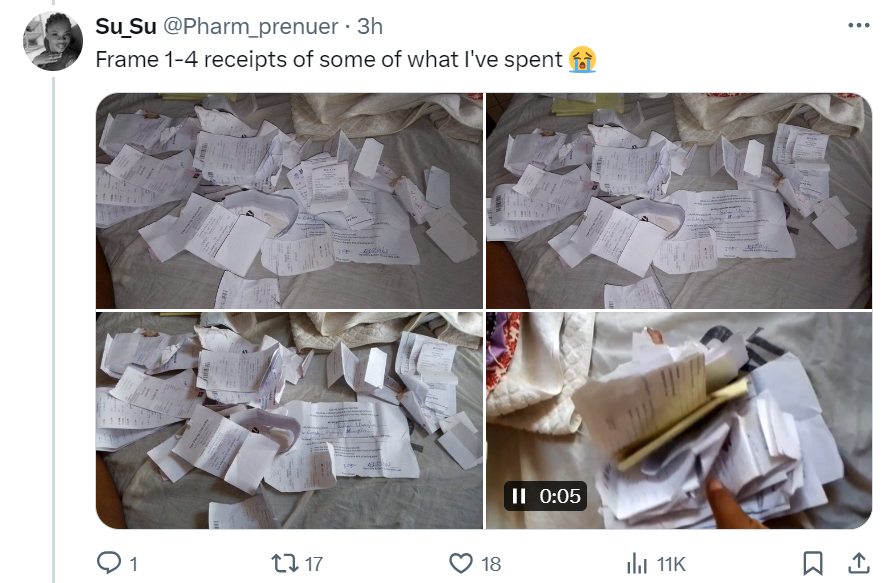Open the @Pharm_prenuer handle link

(x=251, y=26)
